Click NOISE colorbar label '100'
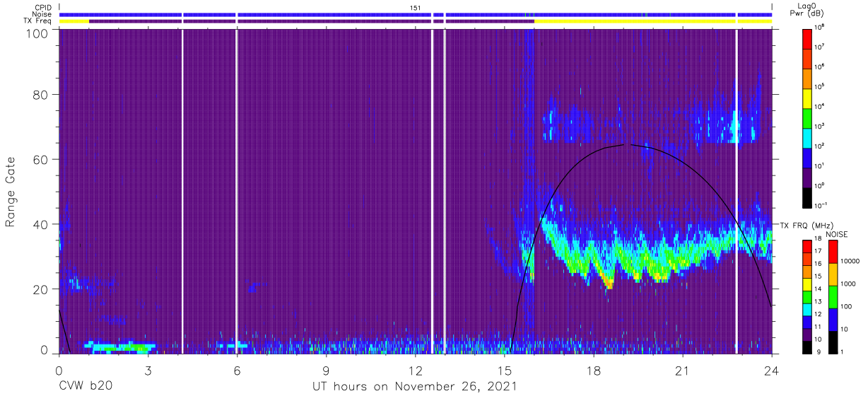868x401 pixels. 848,307
